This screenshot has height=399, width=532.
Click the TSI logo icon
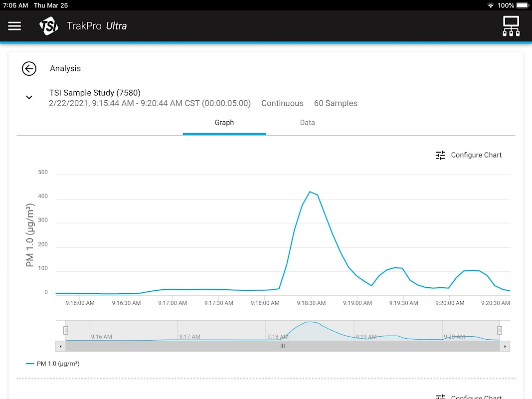click(49, 26)
